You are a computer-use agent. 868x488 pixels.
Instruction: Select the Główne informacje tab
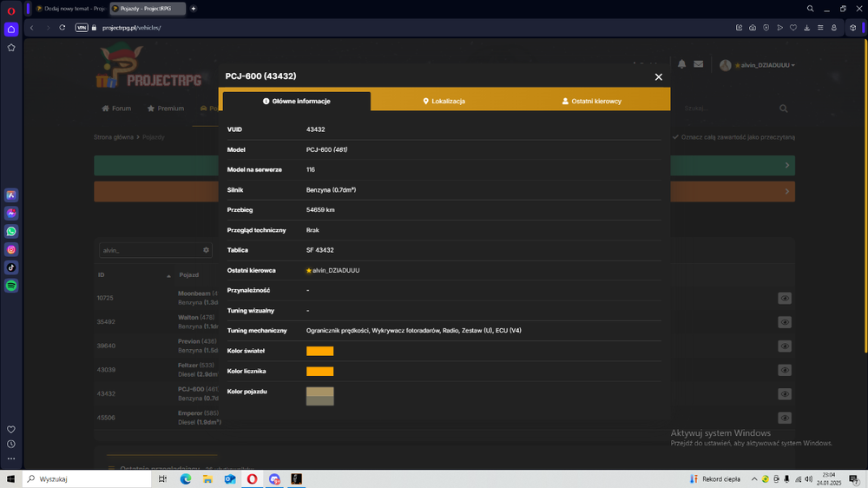(x=297, y=102)
